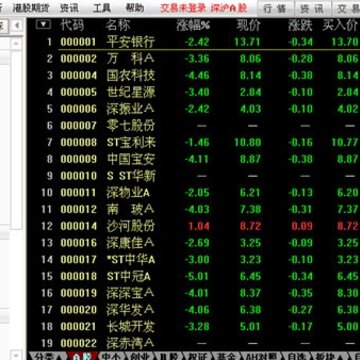Switch to the 基金 bottom tab
The height and width of the screenshot is (360, 360).
227,356
